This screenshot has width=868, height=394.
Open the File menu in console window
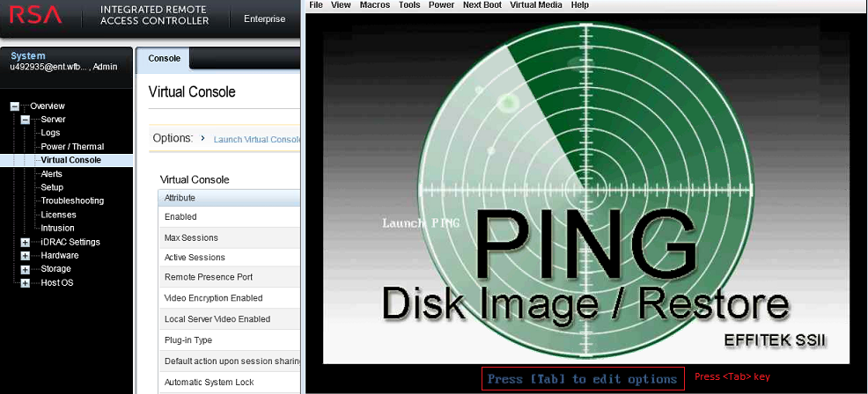coord(315,5)
